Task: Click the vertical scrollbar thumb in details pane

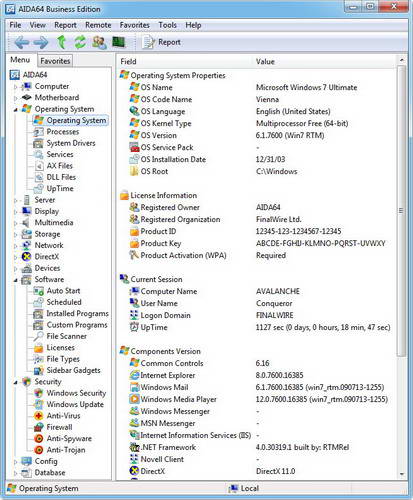Action: (401, 211)
